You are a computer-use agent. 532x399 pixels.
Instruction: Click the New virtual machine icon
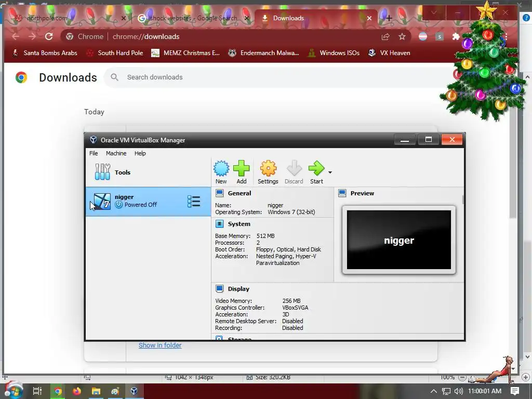221,172
